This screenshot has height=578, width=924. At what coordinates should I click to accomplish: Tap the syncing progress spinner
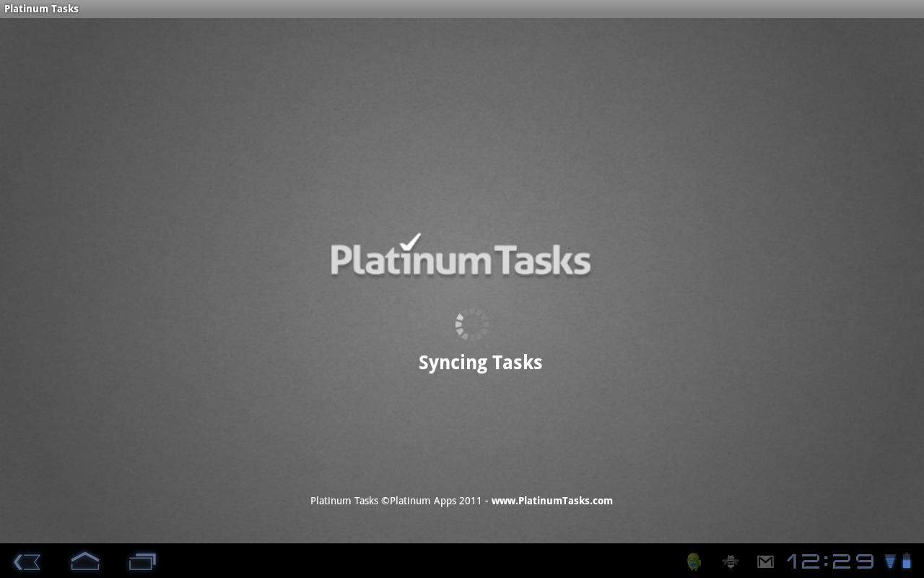(x=472, y=324)
